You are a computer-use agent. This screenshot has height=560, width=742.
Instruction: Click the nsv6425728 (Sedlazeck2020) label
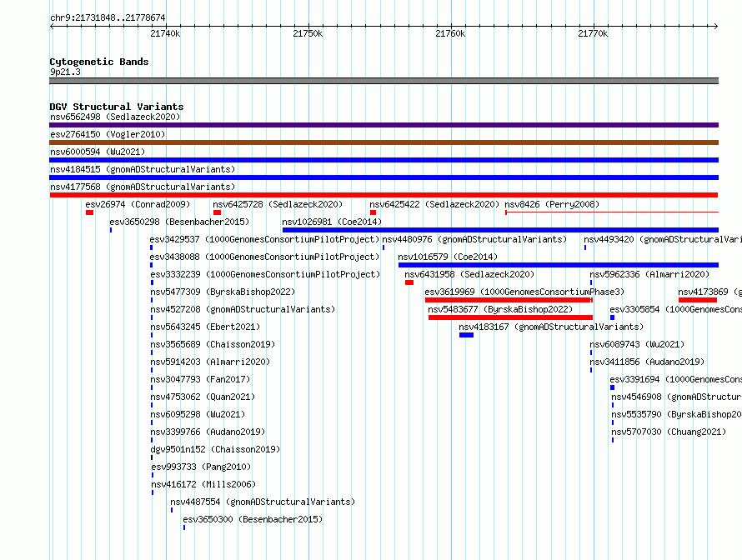point(278,204)
